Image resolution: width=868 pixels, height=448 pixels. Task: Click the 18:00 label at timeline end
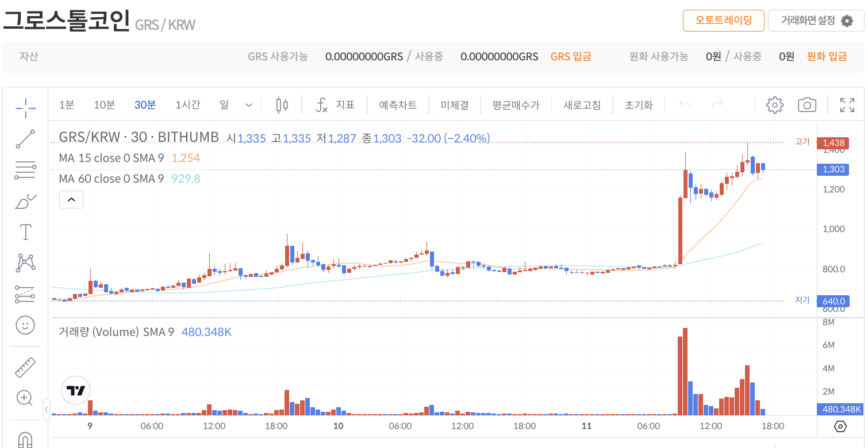tap(773, 426)
